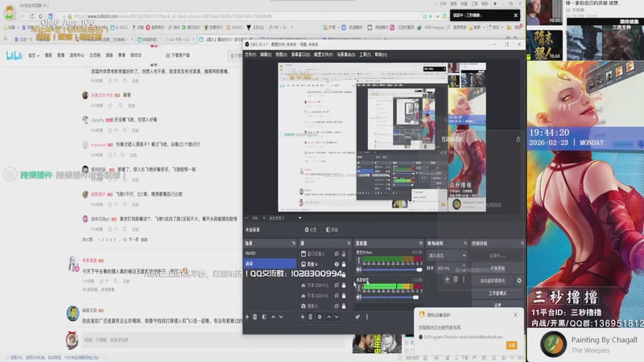Pop out the 场景 dock panel
The height and width of the screenshot is (362, 644).
pyautogui.click(x=294, y=244)
